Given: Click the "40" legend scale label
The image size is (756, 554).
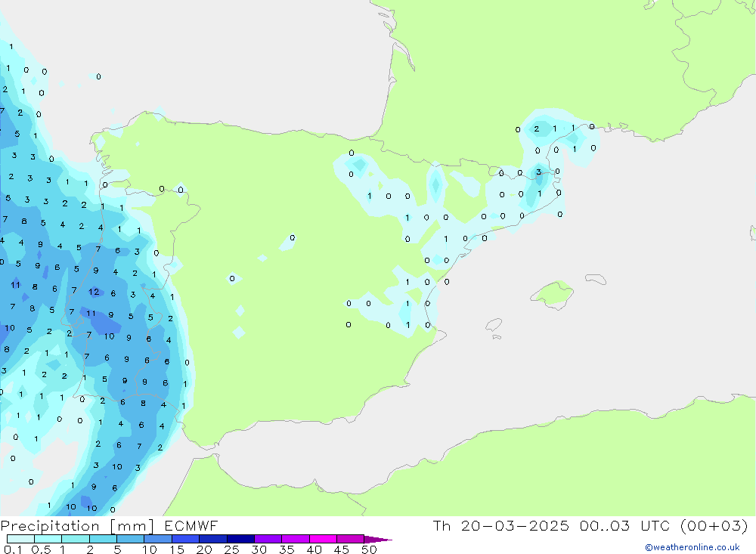Looking at the screenshot, I should coord(314,549).
